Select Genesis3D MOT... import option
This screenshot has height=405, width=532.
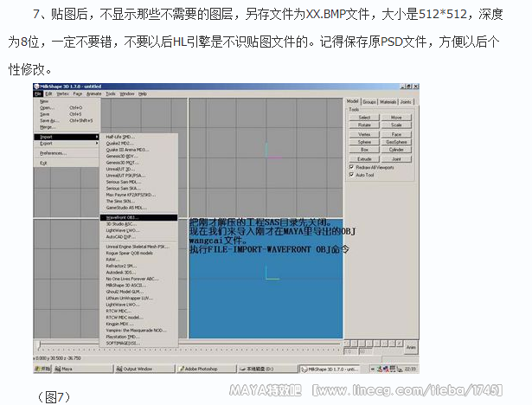[x=138, y=163]
